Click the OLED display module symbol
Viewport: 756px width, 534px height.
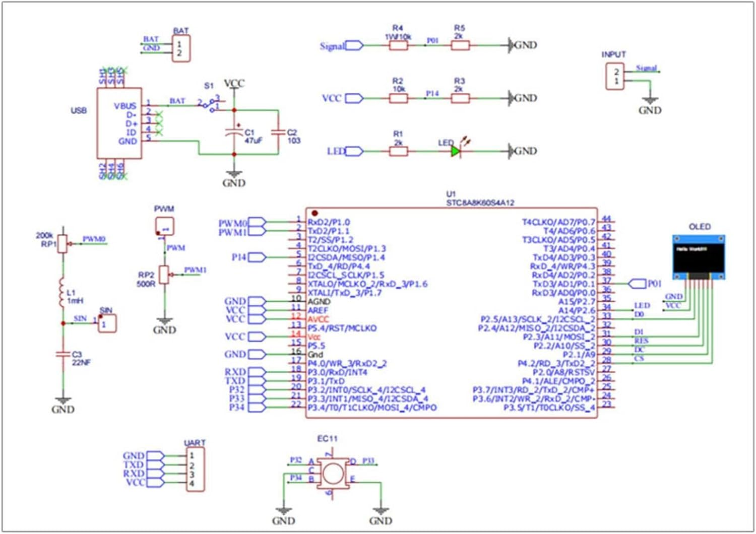(x=699, y=256)
